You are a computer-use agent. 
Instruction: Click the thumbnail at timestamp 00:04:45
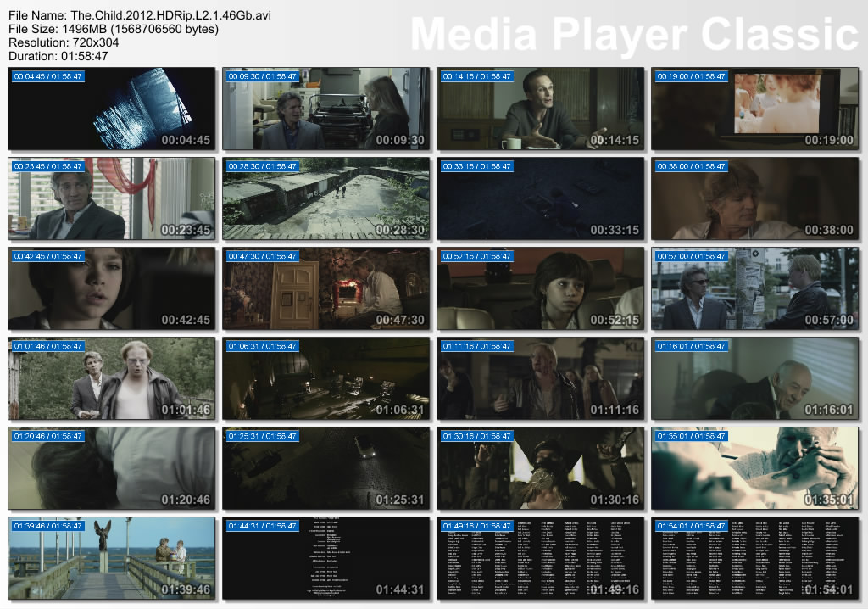point(112,109)
